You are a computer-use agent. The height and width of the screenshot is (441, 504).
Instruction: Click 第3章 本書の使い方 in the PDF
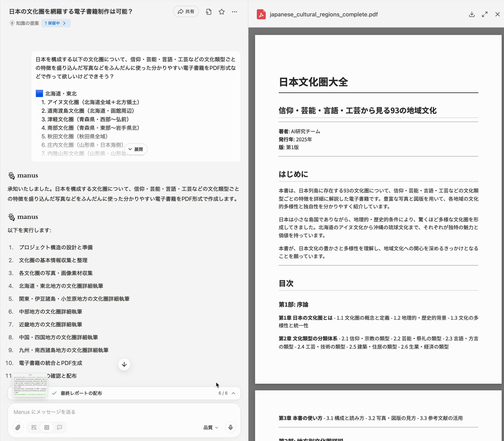pos(300,418)
